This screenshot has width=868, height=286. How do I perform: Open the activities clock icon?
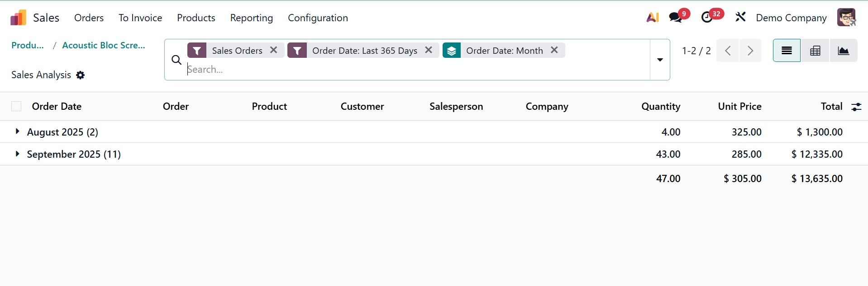click(x=707, y=18)
